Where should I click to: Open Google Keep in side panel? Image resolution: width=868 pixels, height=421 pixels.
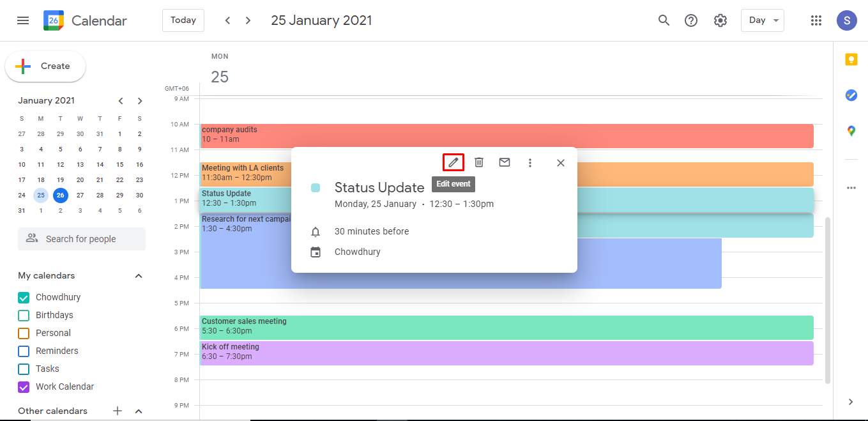click(x=851, y=59)
